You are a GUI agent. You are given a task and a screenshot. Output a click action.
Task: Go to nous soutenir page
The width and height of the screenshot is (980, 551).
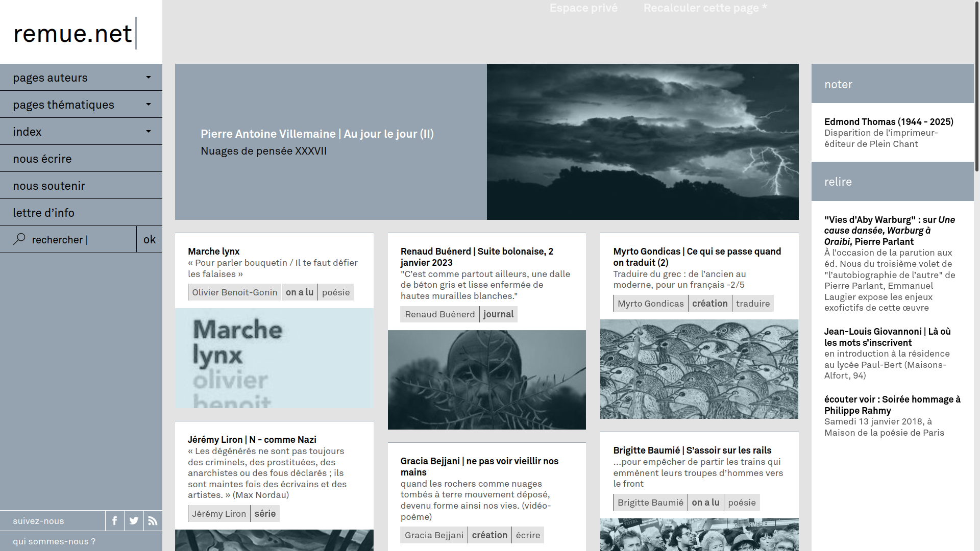49,186
